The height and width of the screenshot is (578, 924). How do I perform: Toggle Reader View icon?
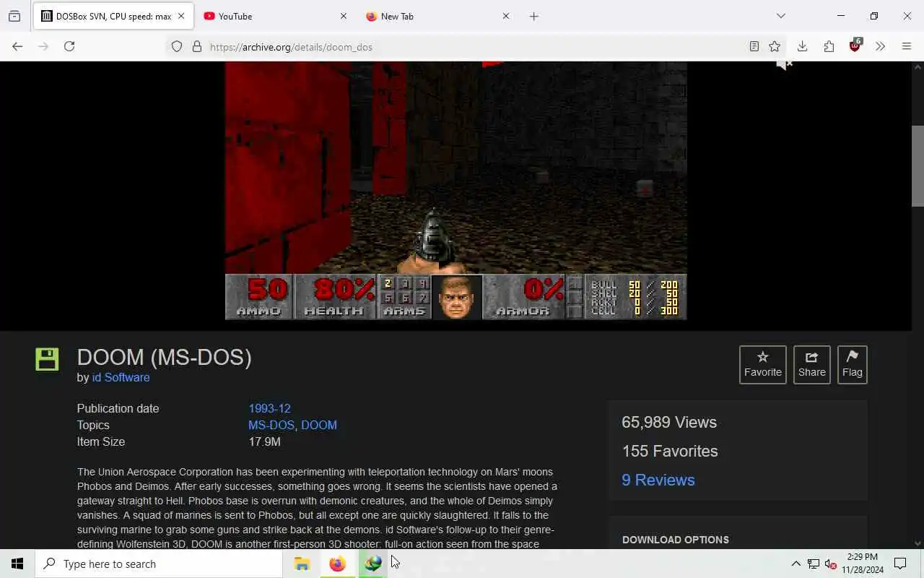coord(754,46)
